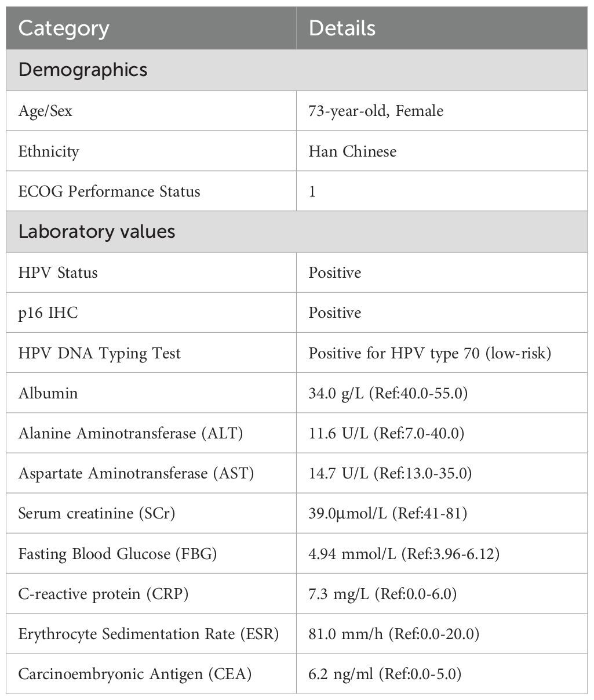Screen dimensions: 594x700
Task: Click the Category column header
Action: [64, 28]
